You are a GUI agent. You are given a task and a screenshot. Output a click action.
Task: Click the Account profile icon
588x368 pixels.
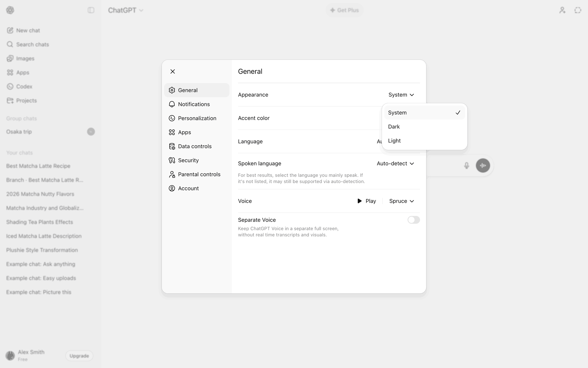(x=172, y=188)
